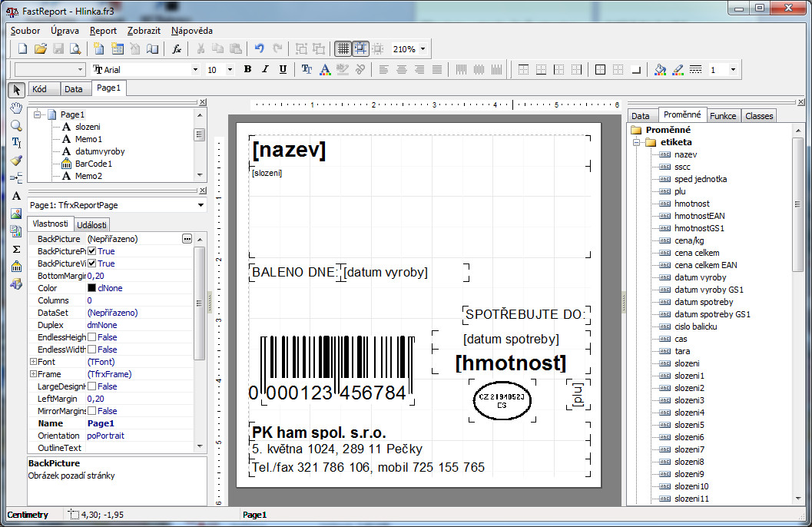Click the Frame style lines icon
Image resolution: width=812 pixels, height=527 pixels.
tap(695, 69)
